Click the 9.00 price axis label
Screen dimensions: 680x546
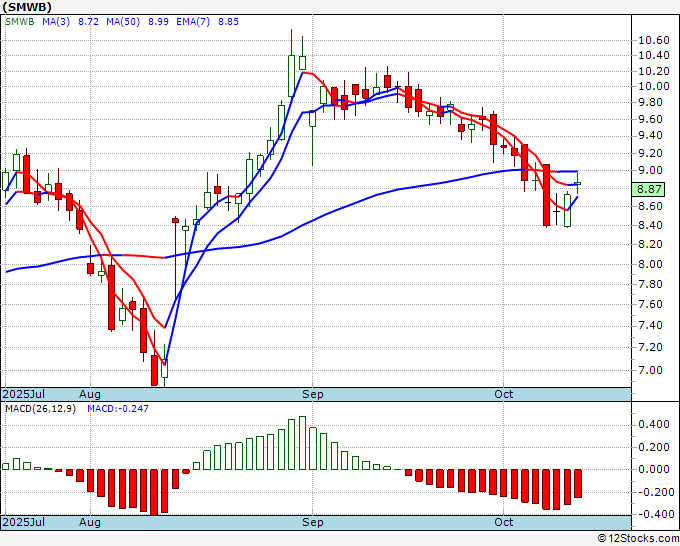click(651, 170)
